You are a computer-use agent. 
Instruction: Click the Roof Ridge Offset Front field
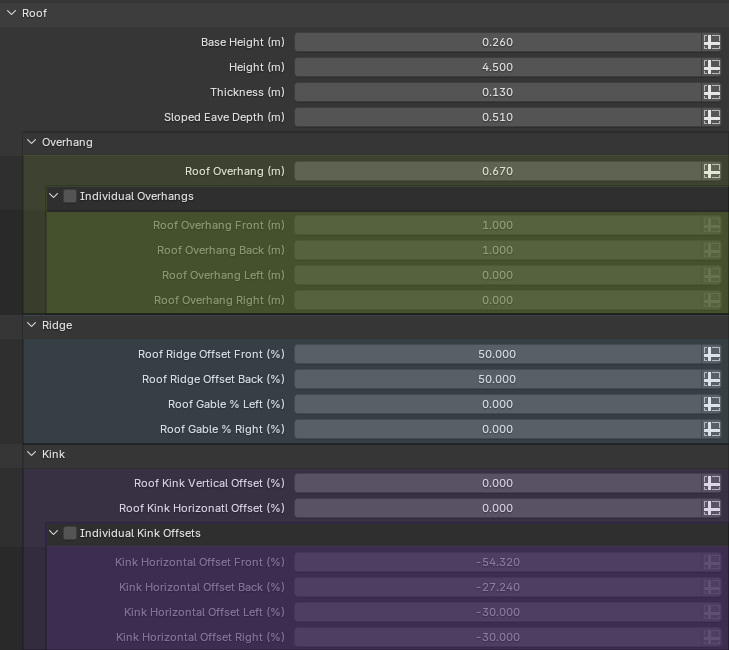point(497,354)
